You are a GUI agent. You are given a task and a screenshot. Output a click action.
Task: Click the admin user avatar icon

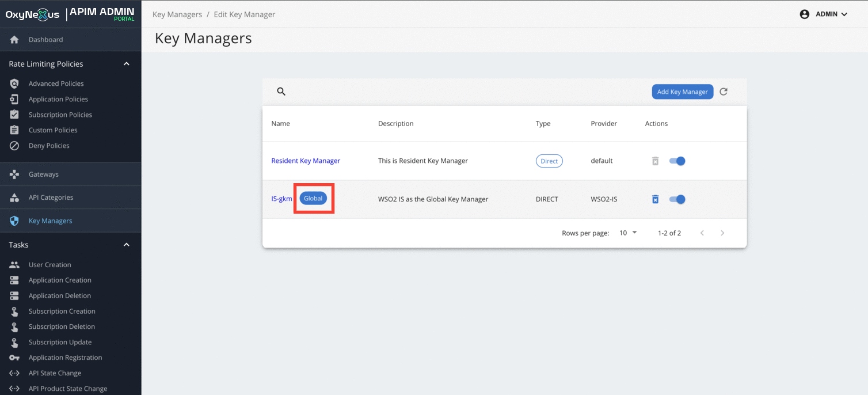[805, 14]
